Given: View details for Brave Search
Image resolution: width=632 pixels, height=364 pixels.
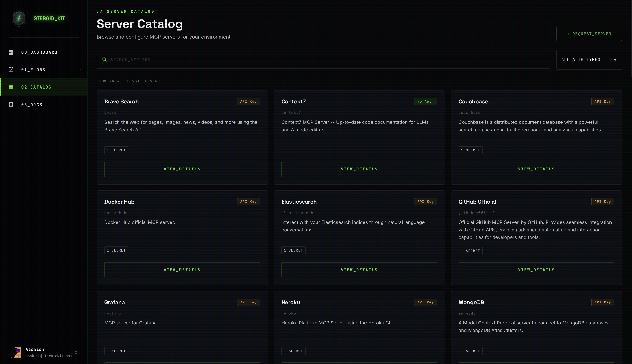Looking at the screenshot, I should (x=182, y=169).
